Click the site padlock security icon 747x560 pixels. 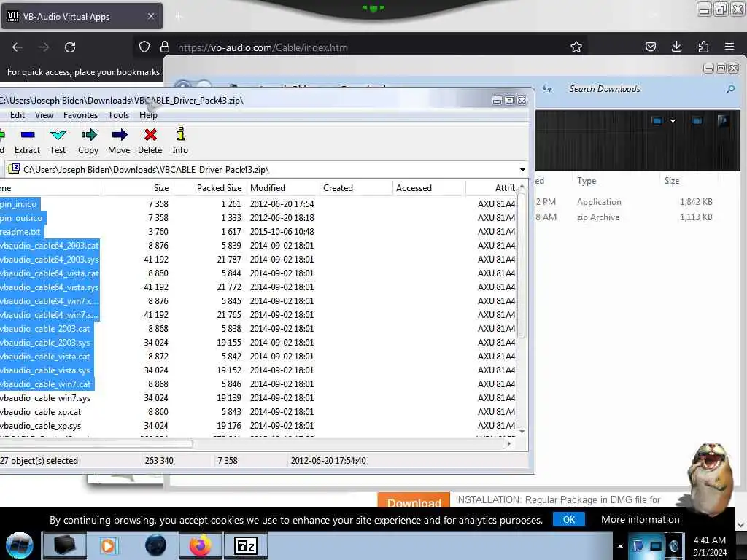pos(165,47)
